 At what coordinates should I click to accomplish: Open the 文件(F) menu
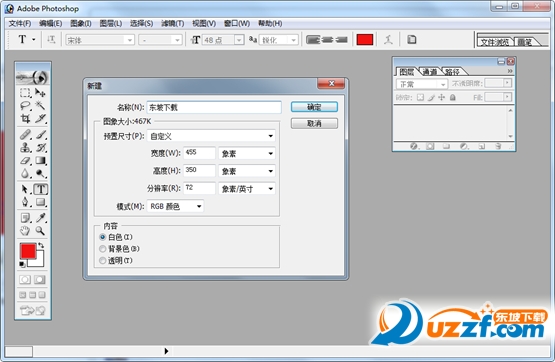click(20, 23)
